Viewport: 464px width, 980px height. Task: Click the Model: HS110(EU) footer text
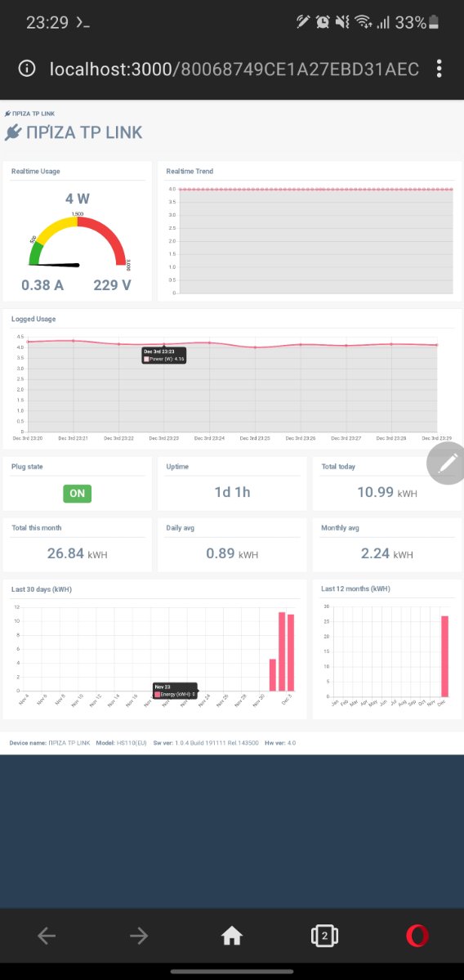click(x=122, y=743)
